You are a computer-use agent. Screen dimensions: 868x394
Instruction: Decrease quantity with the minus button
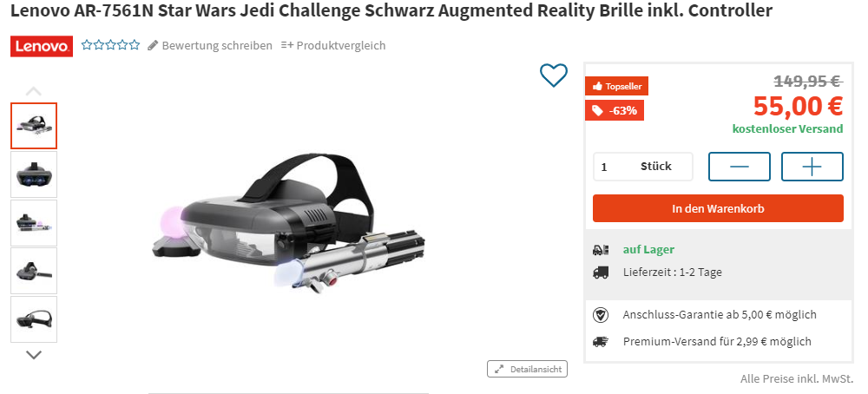[739, 167]
